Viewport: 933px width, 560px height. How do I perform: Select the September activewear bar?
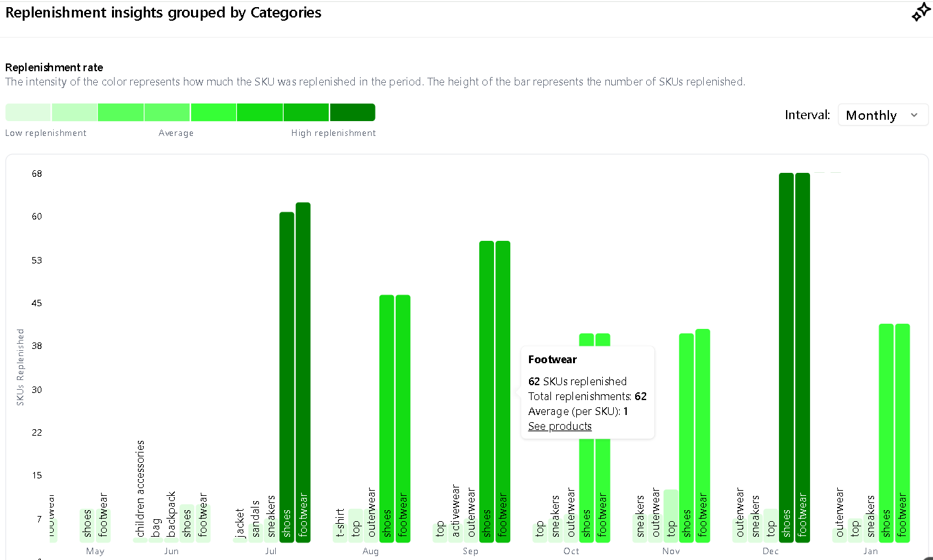(x=456, y=533)
